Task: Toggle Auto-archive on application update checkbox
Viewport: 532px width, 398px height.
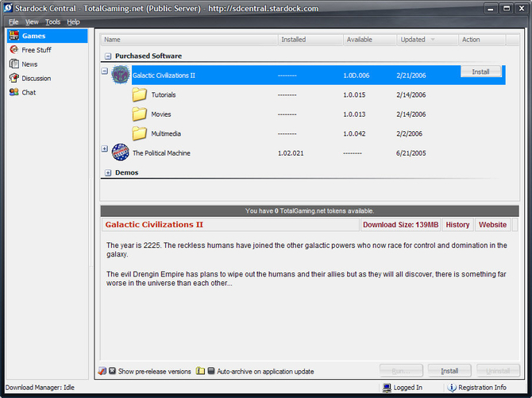Action: point(211,371)
